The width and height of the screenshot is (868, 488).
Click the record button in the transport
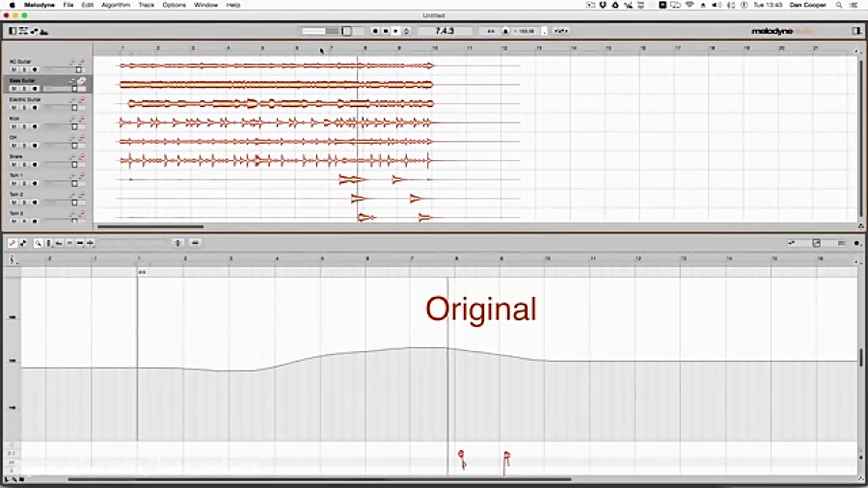[x=375, y=31]
